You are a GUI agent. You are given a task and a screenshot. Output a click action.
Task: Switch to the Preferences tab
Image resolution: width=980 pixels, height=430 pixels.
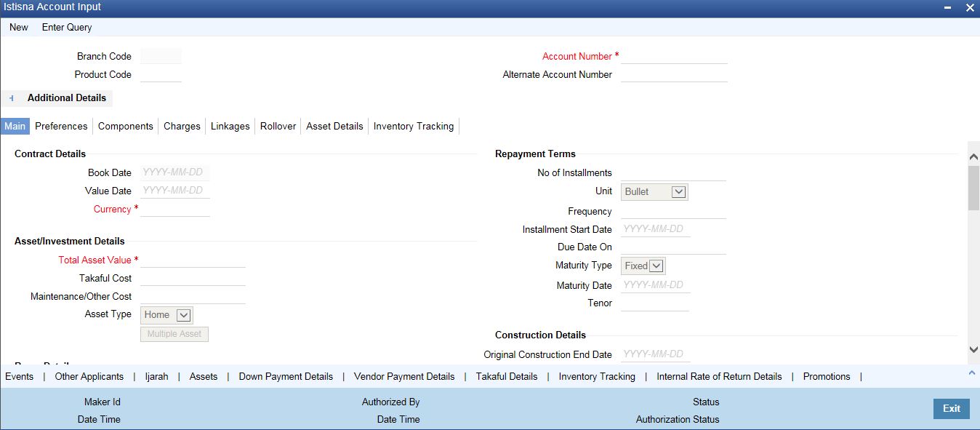click(x=61, y=126)
